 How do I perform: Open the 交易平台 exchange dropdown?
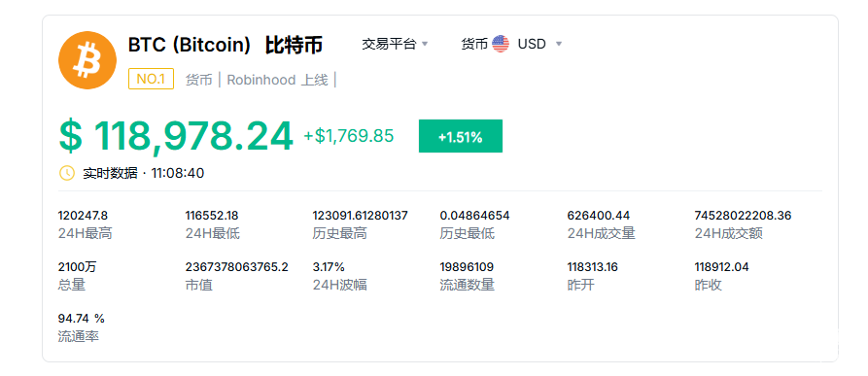[396, 44]
